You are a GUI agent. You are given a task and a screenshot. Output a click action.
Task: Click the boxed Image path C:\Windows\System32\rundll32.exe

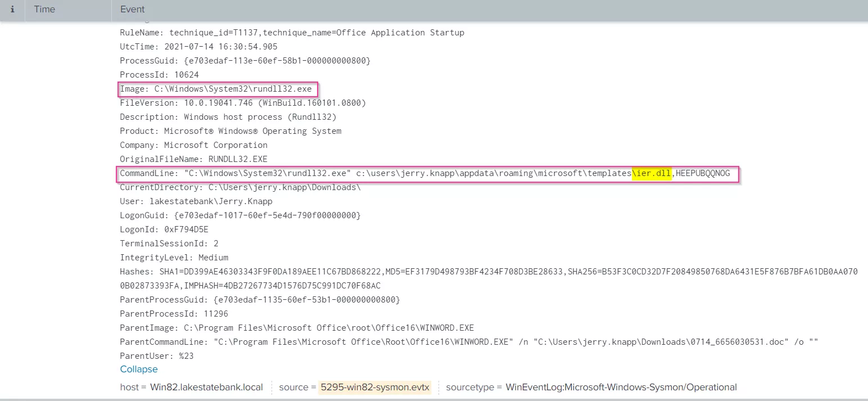[x=217, y=88]
